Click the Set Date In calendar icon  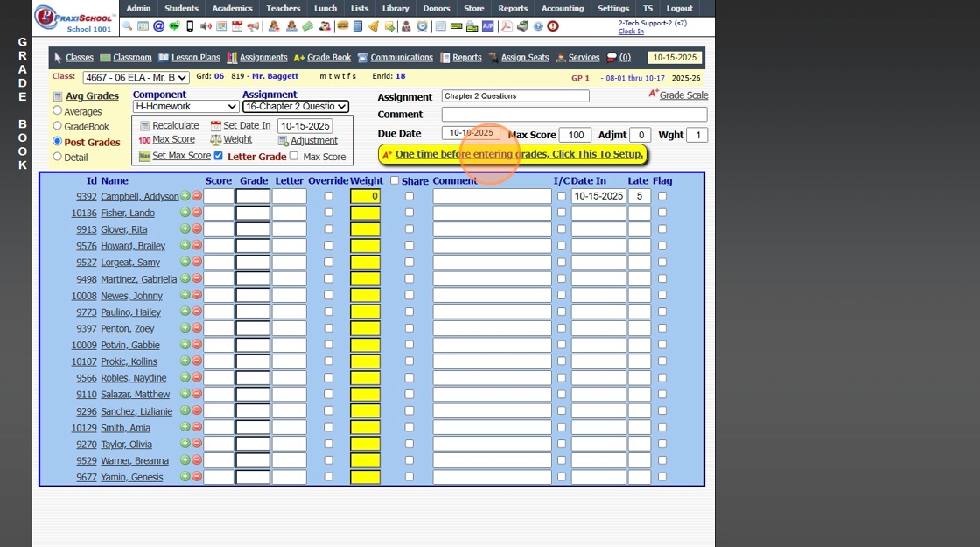coord(215,126)
